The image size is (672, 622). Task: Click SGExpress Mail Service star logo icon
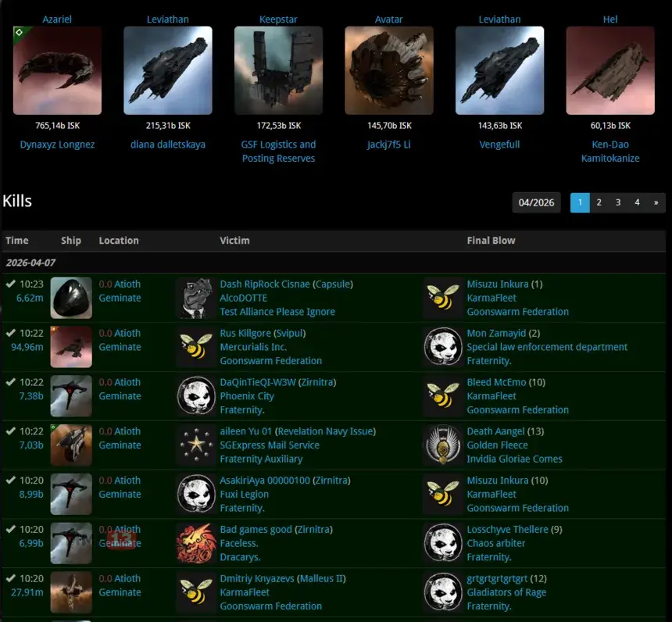(x=196, y=445)
